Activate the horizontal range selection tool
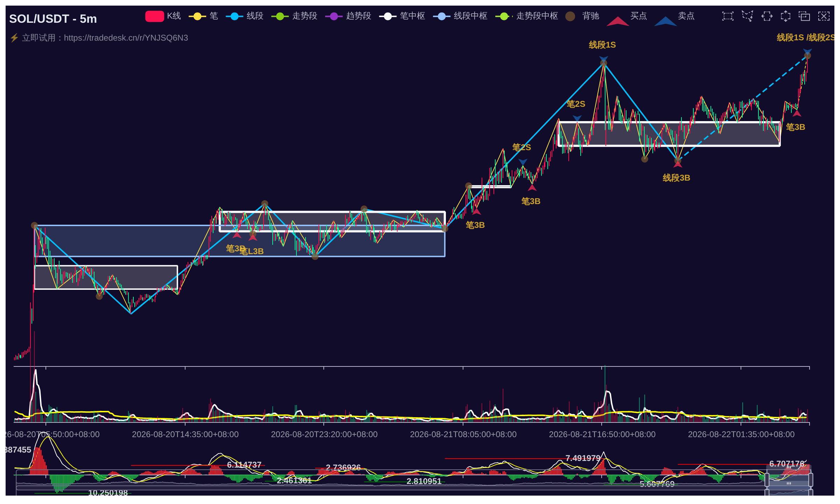 click(x=766, y=16)
